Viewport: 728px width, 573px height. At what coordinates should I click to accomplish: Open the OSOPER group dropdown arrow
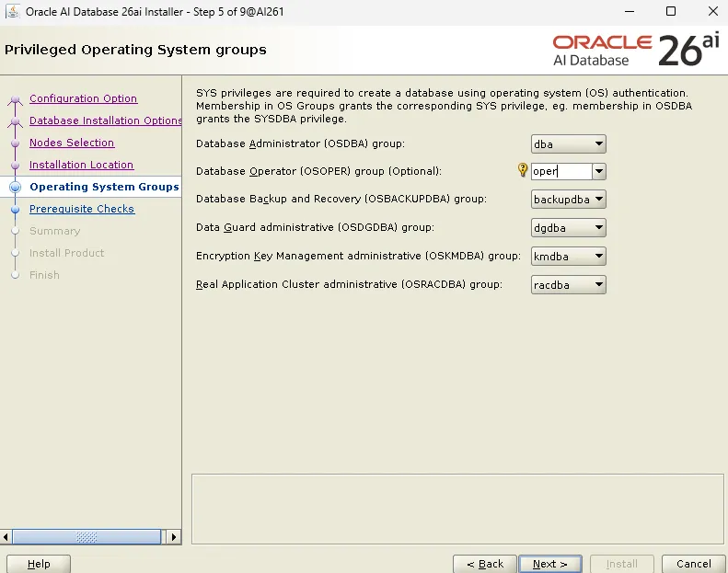(x=599, y=171)
